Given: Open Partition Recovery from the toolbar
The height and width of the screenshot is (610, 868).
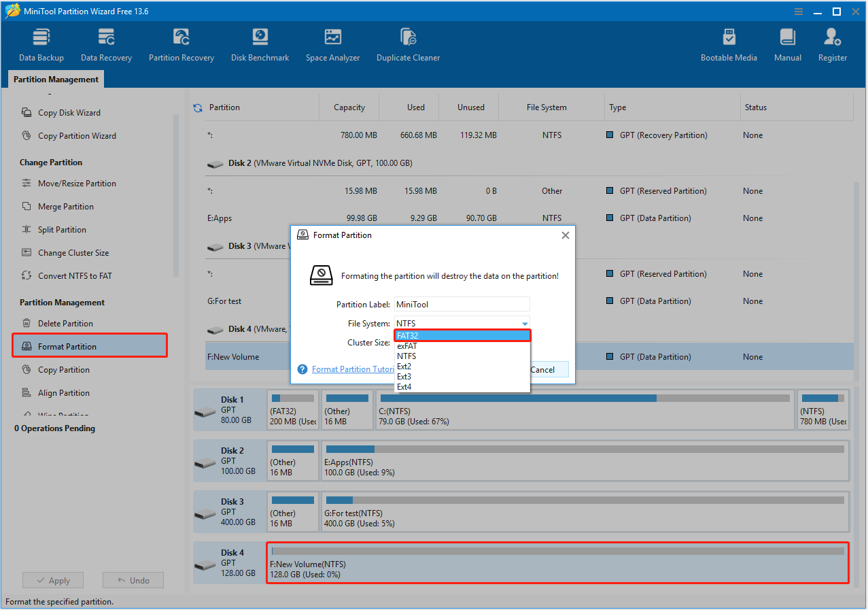Looking at the screenshot, I should click(181, 45).
